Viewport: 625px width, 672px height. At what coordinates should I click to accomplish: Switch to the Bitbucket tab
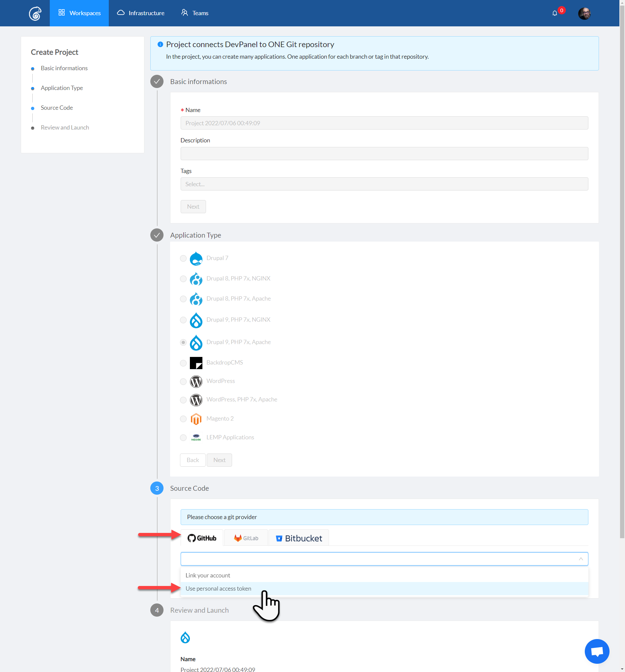(x=298, y=538)
